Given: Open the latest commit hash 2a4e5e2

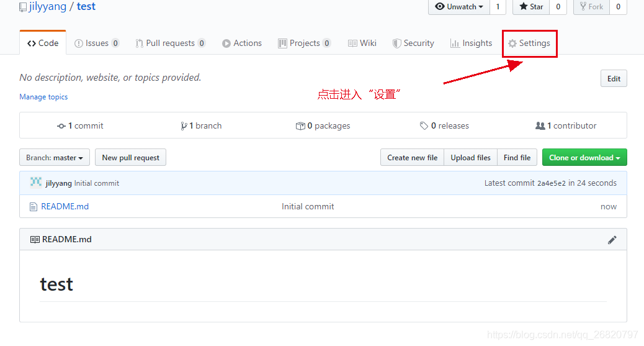Looking at the screenshot, I should click(551, 183).
